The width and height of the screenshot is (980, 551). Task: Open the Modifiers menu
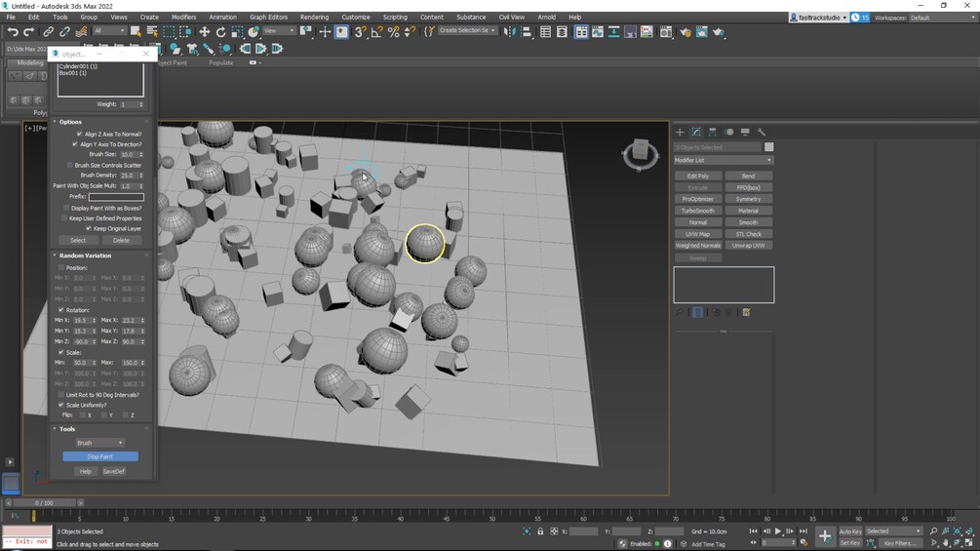pos(183,17)
